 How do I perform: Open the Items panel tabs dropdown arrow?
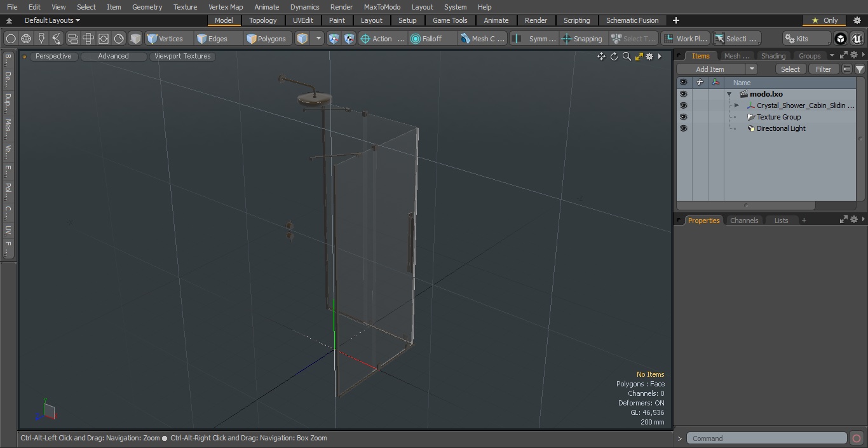[832, 55]
